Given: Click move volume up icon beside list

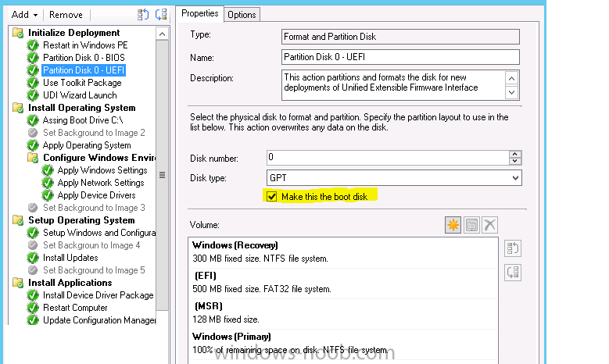Looking at the screenshot, I should click(513, 248).
